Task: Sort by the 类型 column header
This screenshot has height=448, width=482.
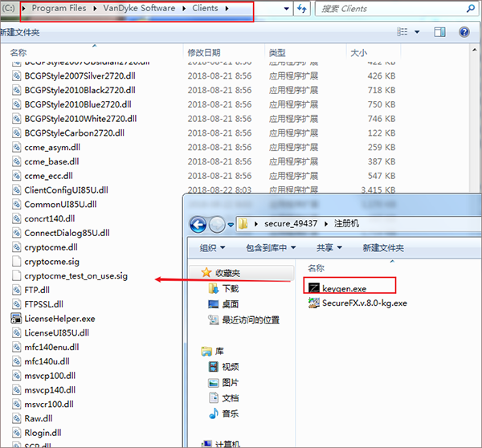Action: pos(277,53)
